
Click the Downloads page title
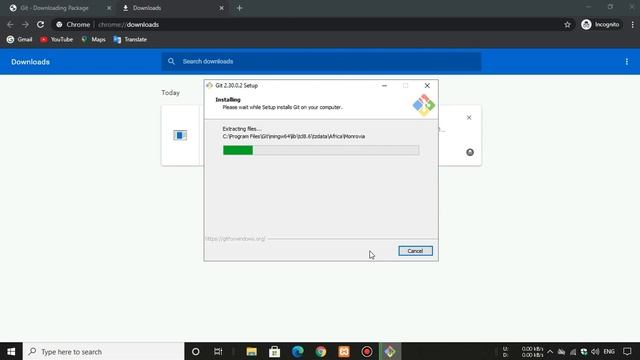click(30, 62)
